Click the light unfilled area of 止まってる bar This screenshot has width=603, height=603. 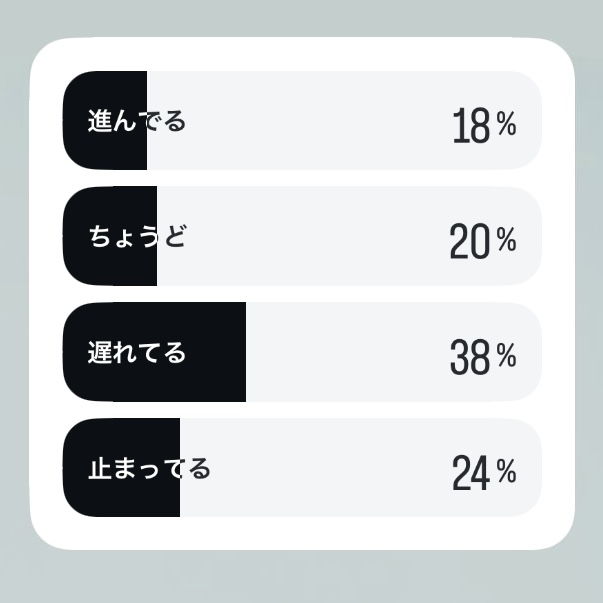361,467
